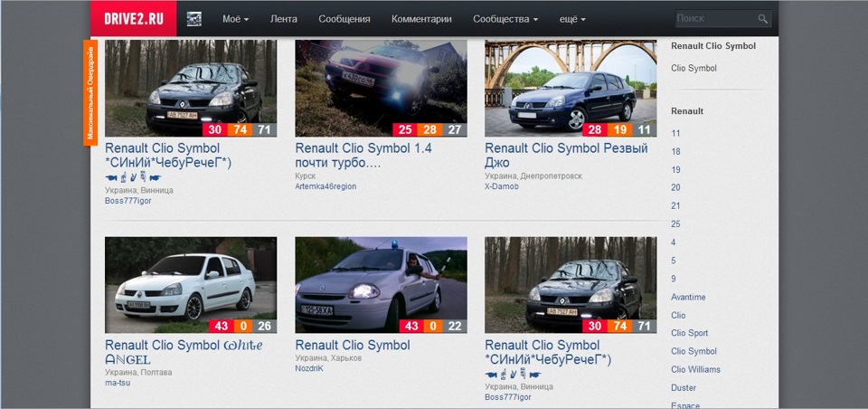Click Украина, Полтава location text
This screenshot has width=868, height=409.
[x=138, y=373]
